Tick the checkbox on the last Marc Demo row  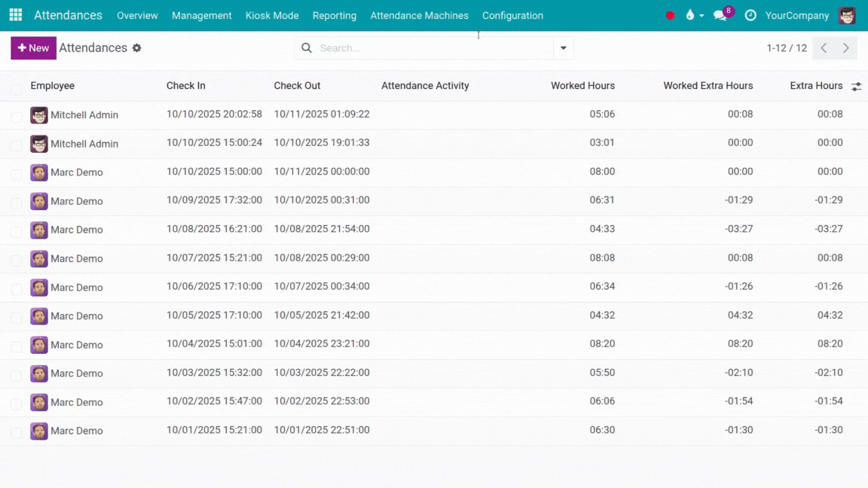click(16, 430)
